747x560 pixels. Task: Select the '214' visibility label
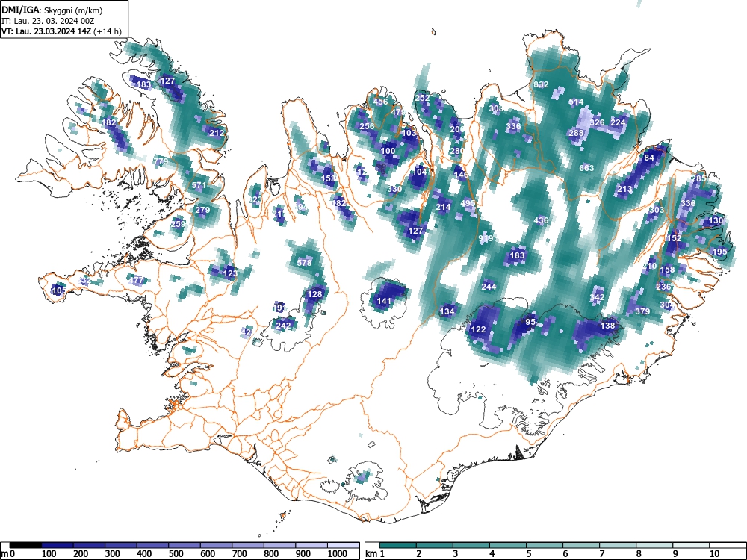pyautogui.click(x=443, y=207)
